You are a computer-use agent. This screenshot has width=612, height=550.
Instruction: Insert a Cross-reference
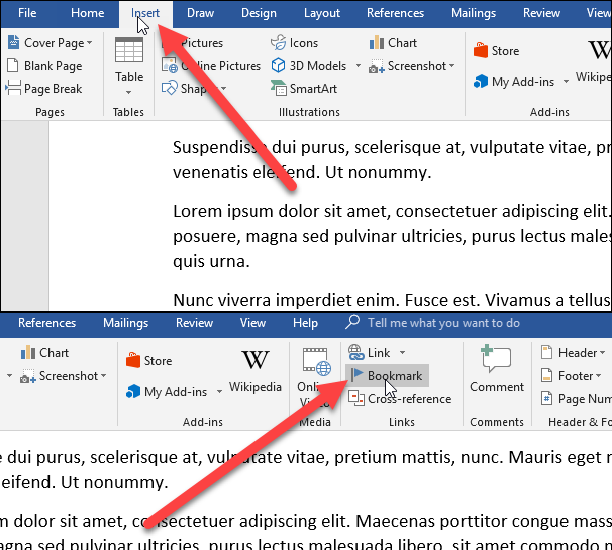(399, 399)
